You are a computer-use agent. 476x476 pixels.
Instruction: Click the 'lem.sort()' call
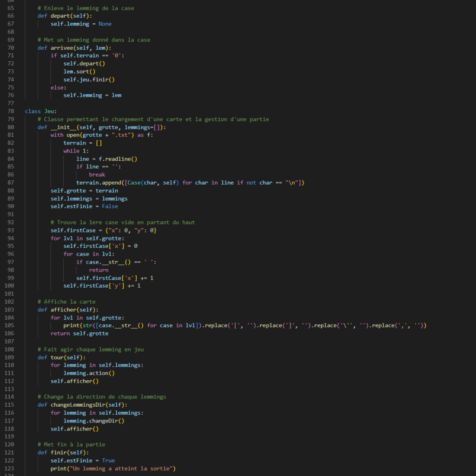[79, 71]
